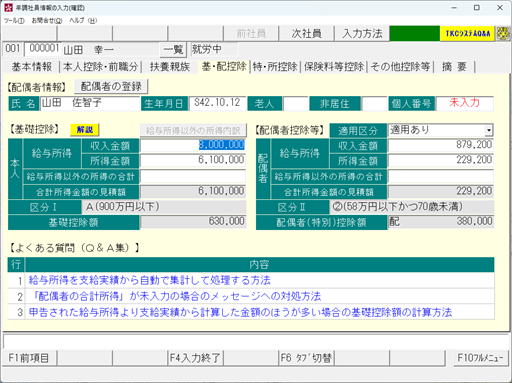Image resolution: width=512 pixels, height=383 pixels.
Task: Click the application icon in the title bar
Action: pos(8,7)
